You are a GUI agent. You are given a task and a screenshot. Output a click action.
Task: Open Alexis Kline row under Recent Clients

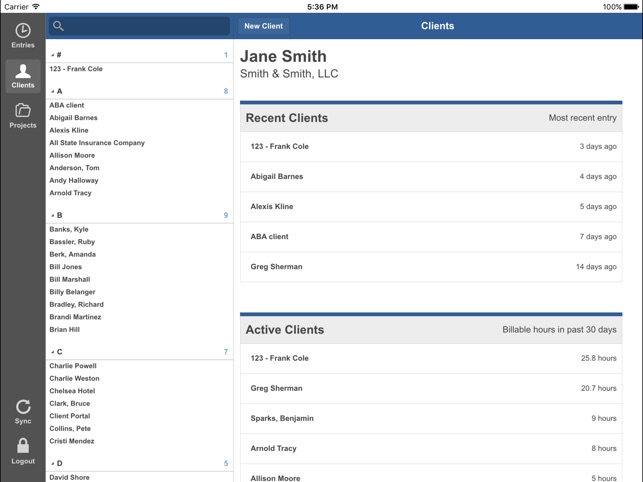(431, 207)
